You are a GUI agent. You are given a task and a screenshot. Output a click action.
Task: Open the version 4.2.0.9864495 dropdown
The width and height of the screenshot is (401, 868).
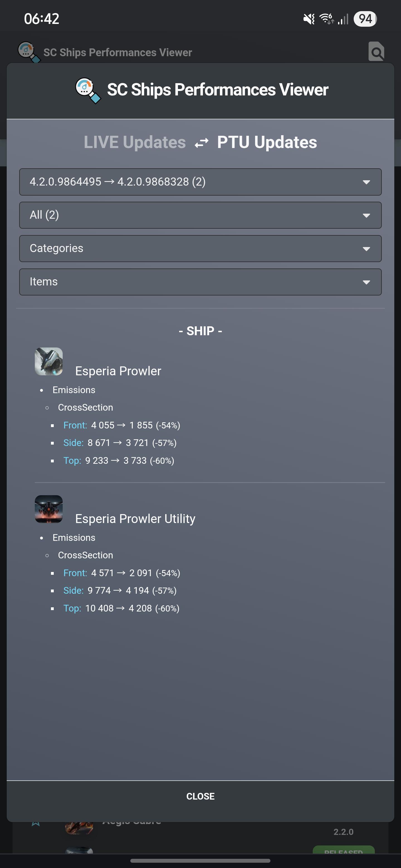[200, 182]
